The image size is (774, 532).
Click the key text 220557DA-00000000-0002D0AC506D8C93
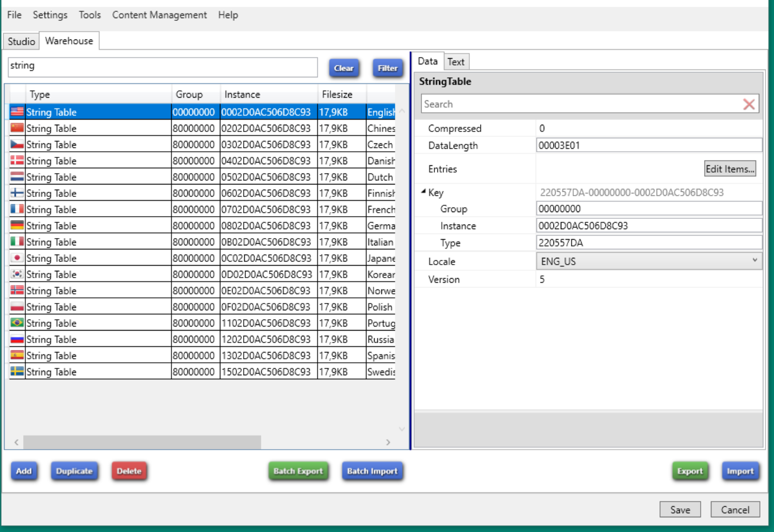tap(632, 192)
